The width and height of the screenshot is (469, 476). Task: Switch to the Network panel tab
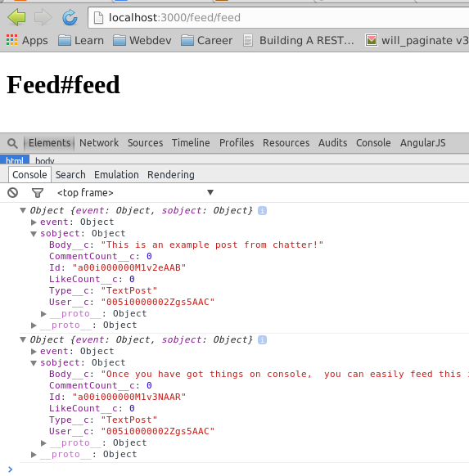point(99,142)
